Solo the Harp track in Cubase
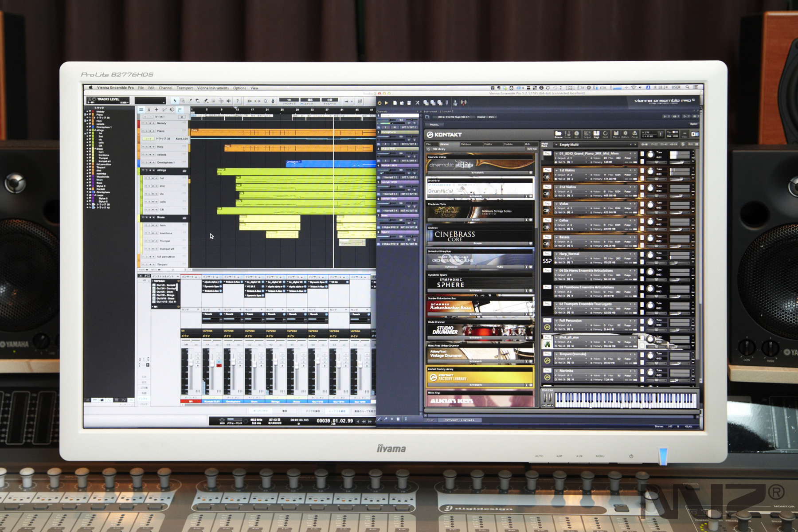 [147, 147]
